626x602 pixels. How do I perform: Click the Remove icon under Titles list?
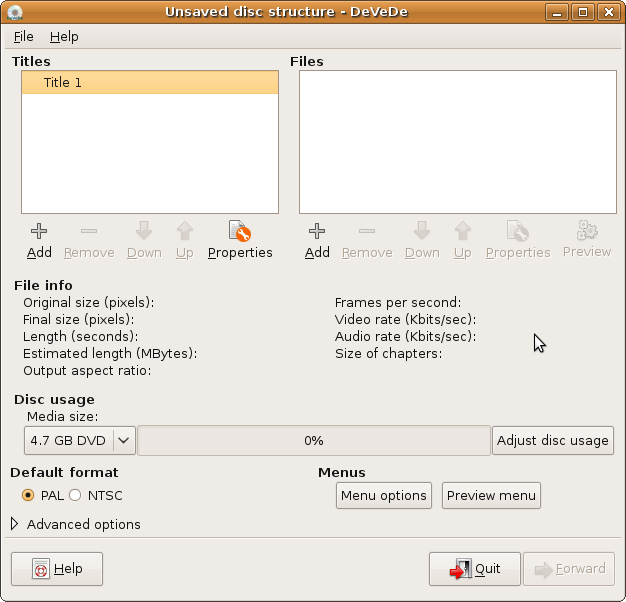[x=89, y=232]
